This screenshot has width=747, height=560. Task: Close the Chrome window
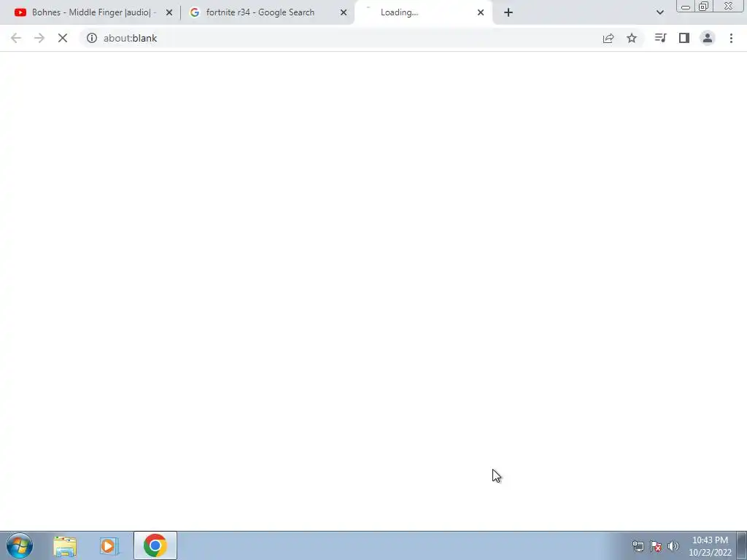click(x=729, y=6)
